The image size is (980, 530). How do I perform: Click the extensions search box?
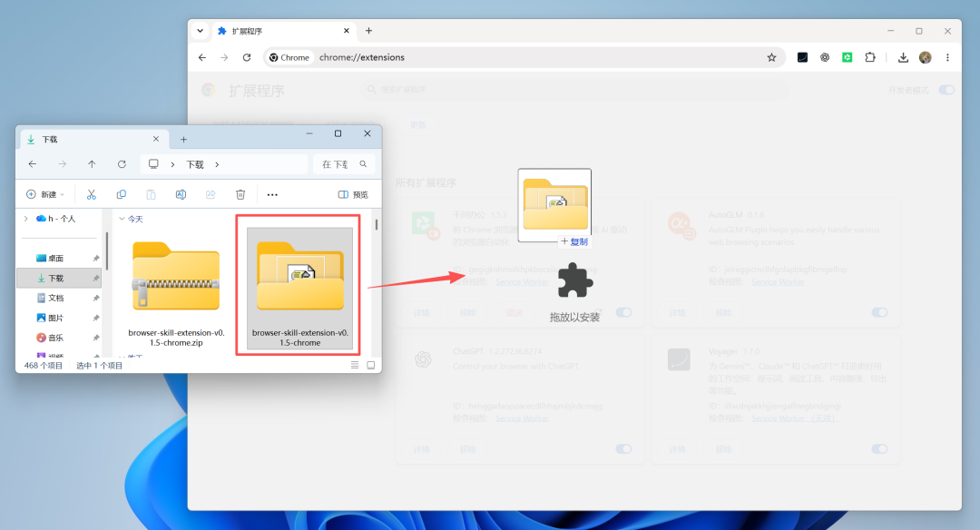573,90
